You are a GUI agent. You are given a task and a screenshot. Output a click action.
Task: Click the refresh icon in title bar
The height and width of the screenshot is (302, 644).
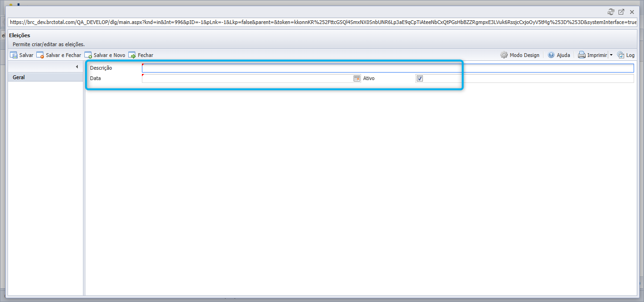[x=611, y=12]
